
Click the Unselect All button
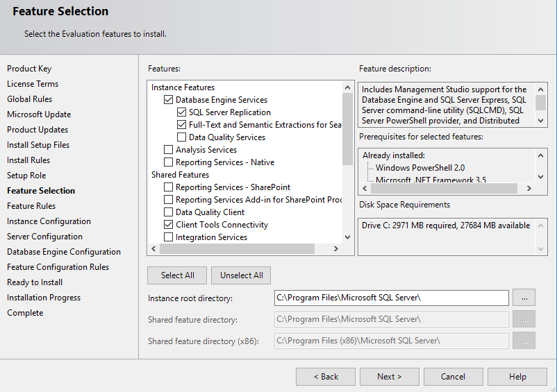(x=241, y=275)
